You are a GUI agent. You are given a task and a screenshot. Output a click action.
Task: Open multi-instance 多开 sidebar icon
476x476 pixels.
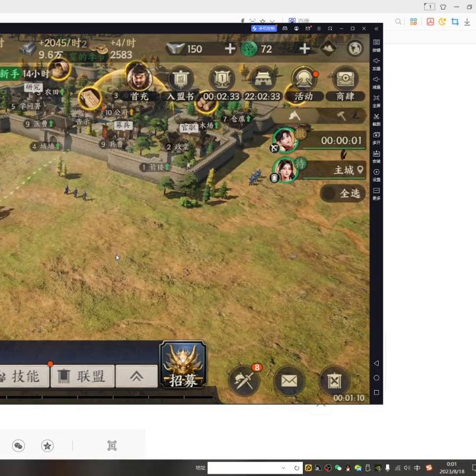(376, 138)
